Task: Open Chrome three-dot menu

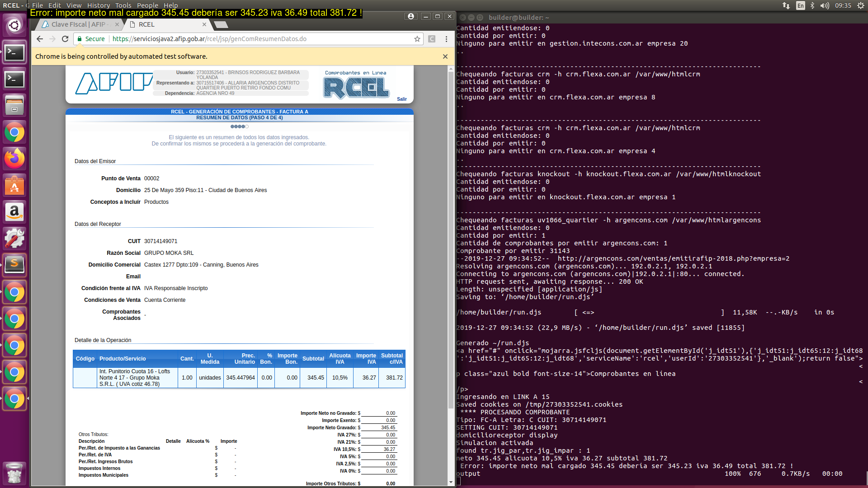Action: coord(446,39)
